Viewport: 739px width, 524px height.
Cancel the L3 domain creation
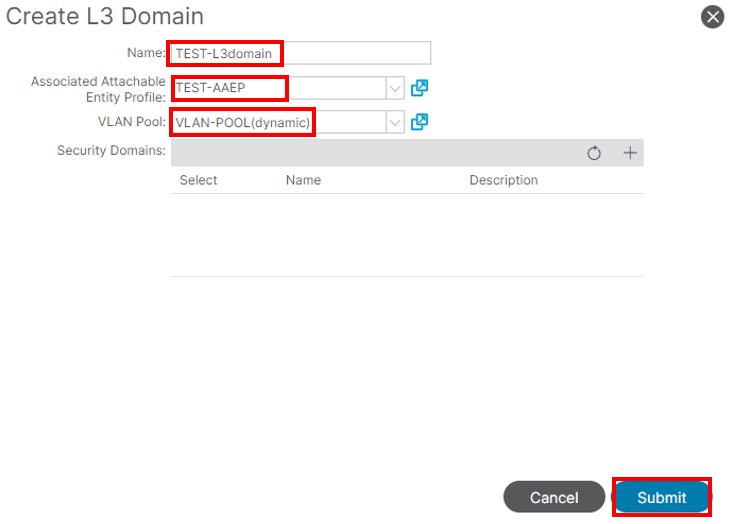coord(554,497)
